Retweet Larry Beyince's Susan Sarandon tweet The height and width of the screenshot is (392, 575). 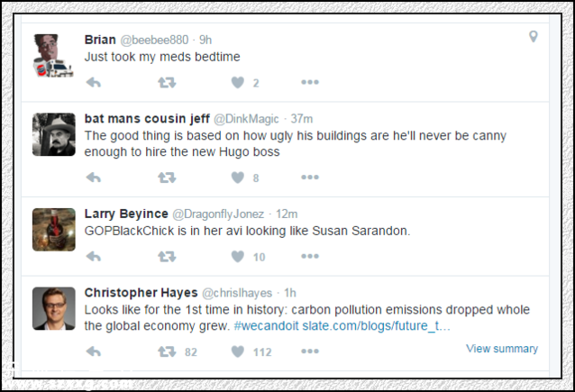pyautogui.click(x=167, y=256)
